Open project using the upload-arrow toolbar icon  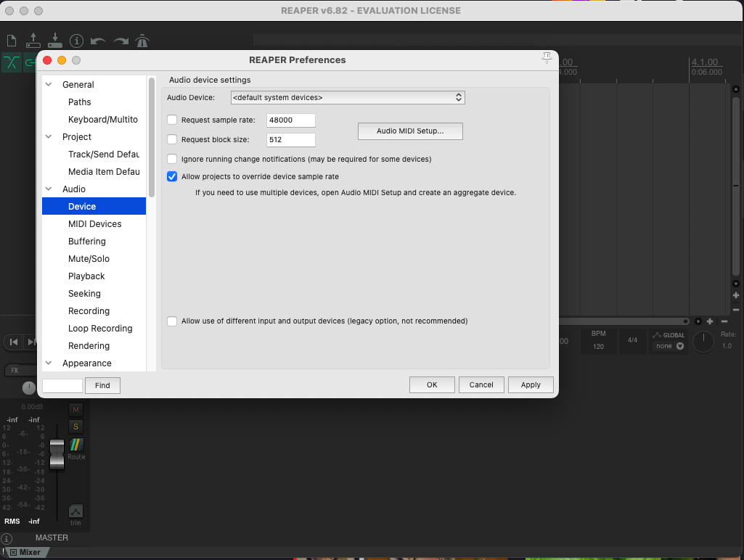[33, 41]
